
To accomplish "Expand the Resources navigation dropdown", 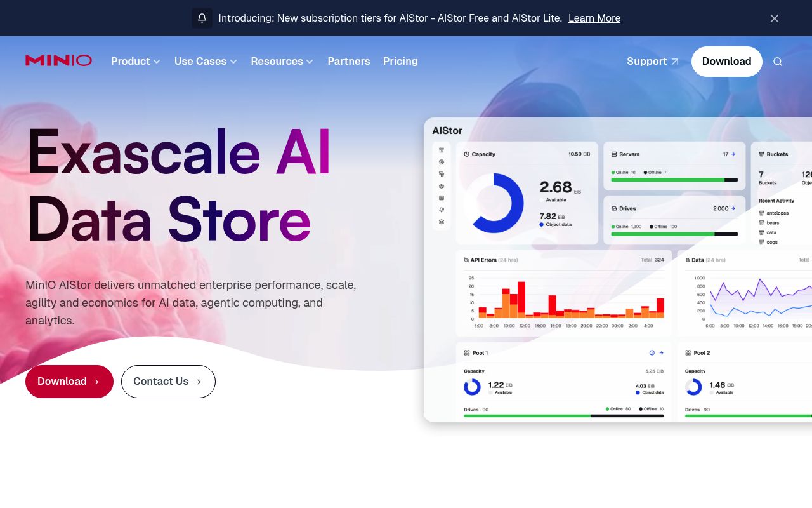I will [282, 61].
